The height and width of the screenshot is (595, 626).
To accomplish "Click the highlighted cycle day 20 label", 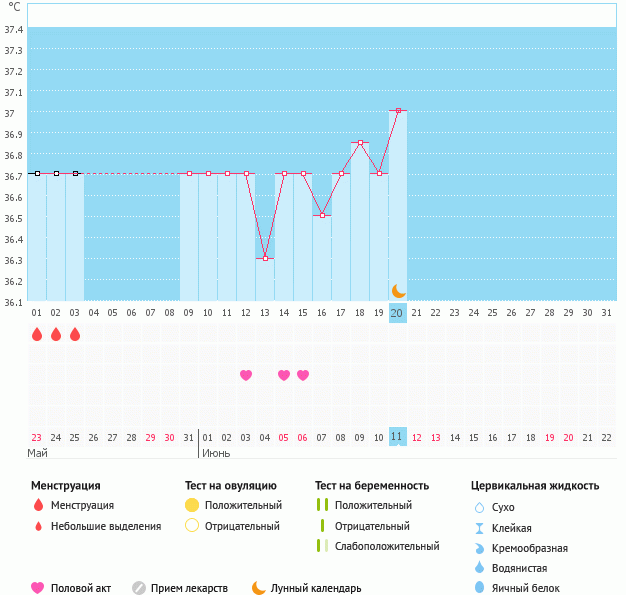I will (398, 313).
